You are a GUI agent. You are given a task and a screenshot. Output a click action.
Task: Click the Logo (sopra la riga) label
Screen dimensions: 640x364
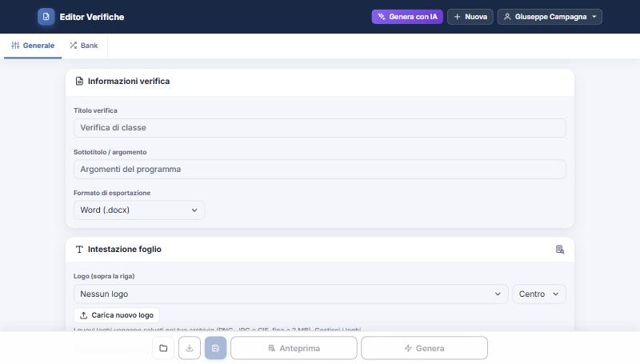104,276
